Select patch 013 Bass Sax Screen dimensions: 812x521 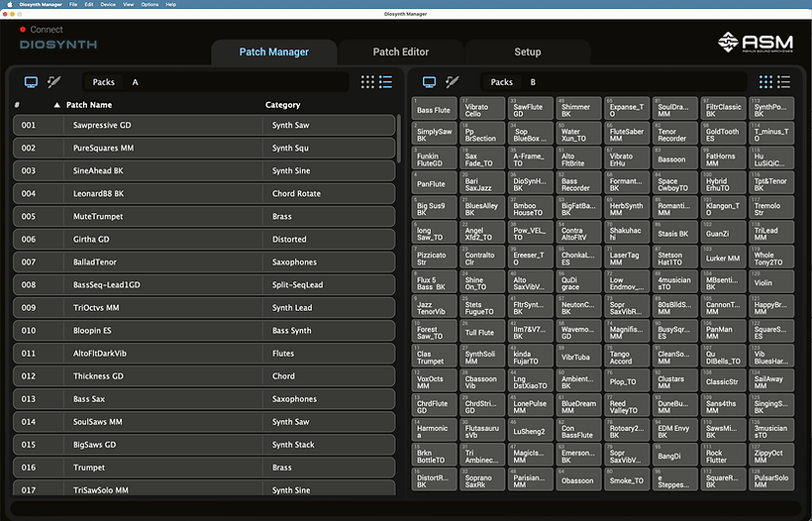(x=204, y=399)
